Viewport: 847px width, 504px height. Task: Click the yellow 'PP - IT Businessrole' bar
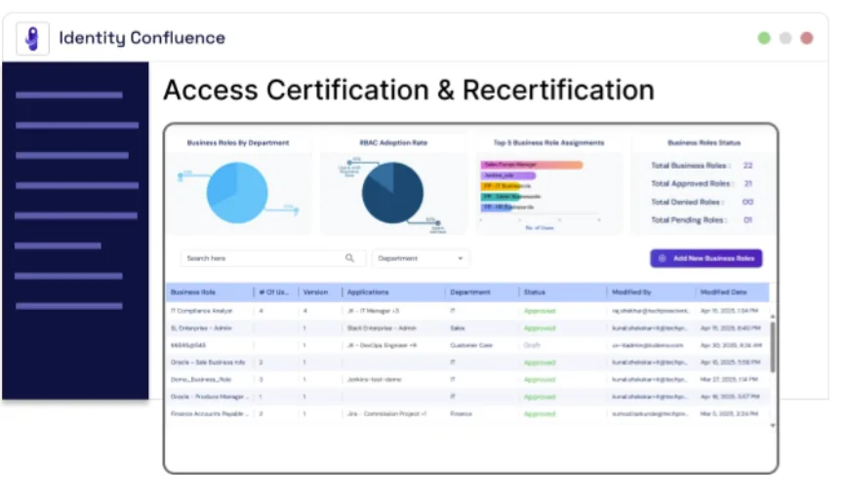coord(501,185)
